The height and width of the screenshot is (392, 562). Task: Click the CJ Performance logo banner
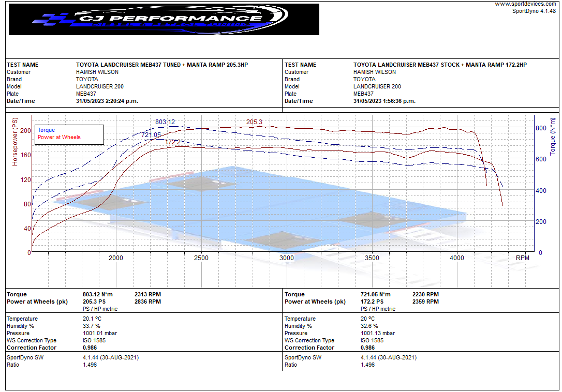(164, 20)
